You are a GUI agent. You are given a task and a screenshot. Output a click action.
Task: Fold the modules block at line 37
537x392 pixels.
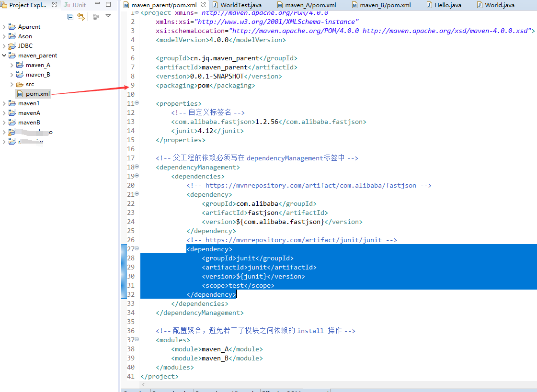tap(137, 339)
